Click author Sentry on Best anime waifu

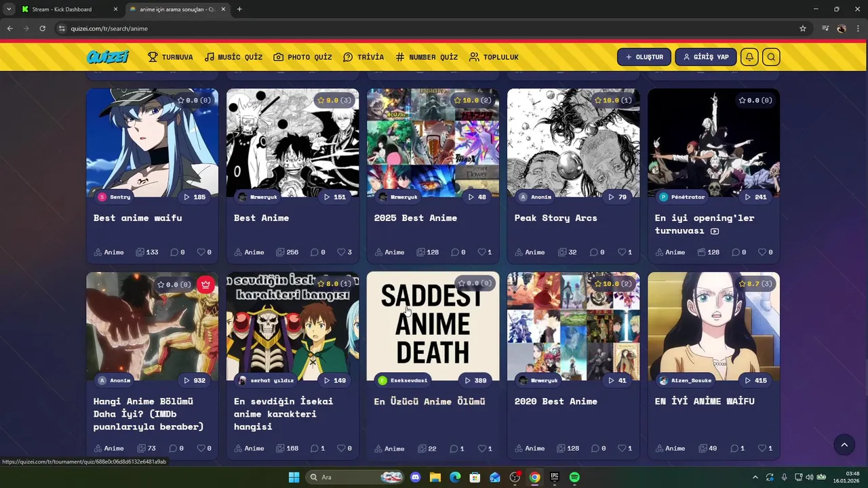pyautogui.click(x=114, y=197)
